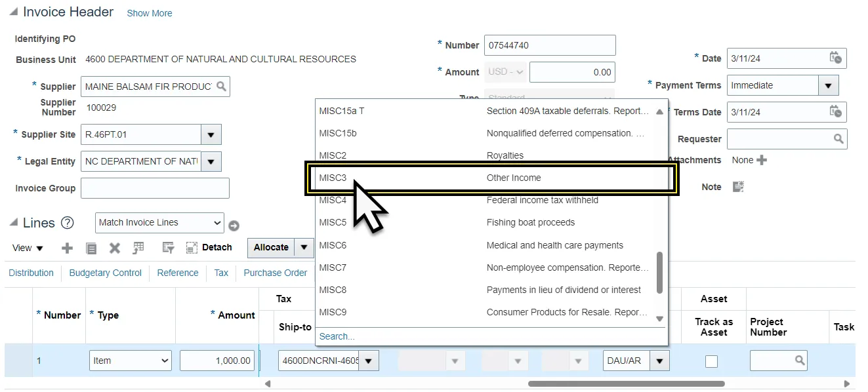Open the Supplier Site dropdown arrow

(x=211, y=134)
